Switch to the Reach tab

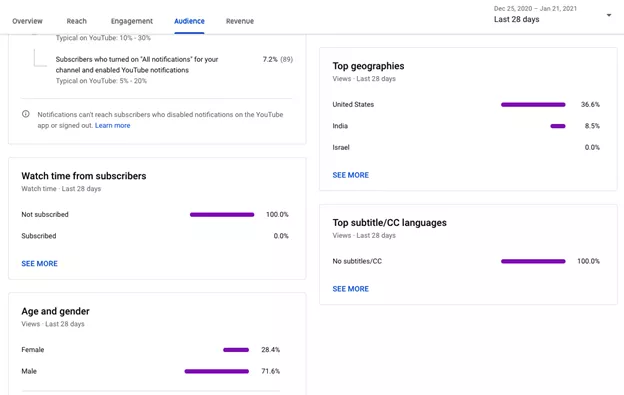point(76,21)
